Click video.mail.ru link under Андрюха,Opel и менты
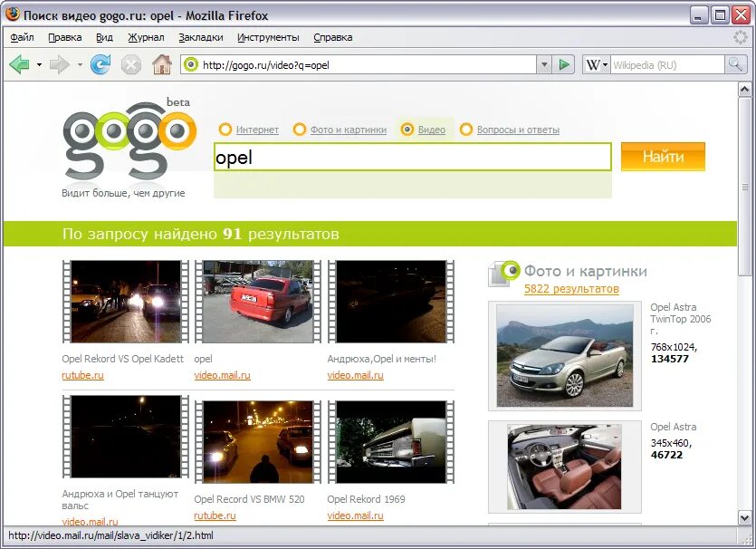This screenshot has height=549, width=756. point(355,375)
